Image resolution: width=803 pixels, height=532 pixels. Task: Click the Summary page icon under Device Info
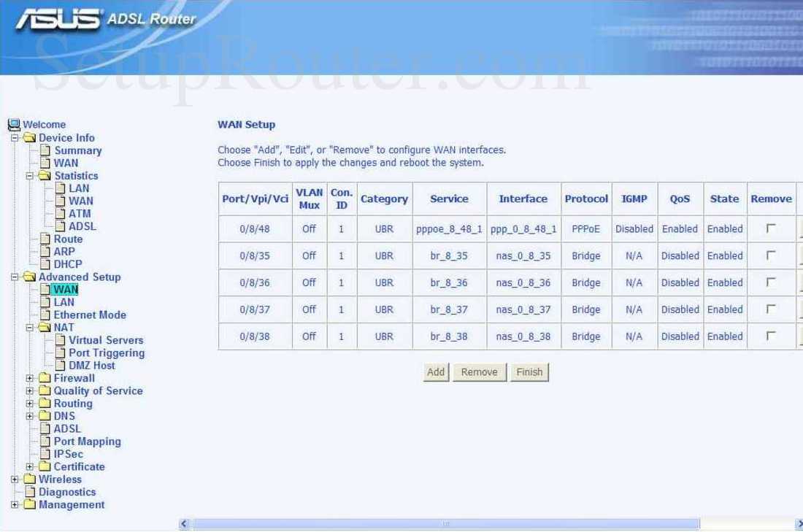coord(47,150)
